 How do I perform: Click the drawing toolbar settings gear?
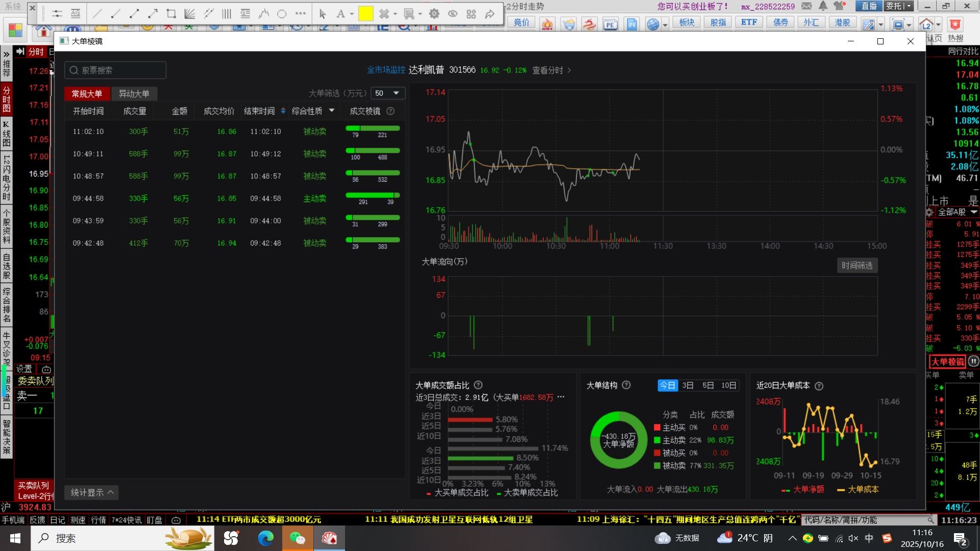coord(434,14)
